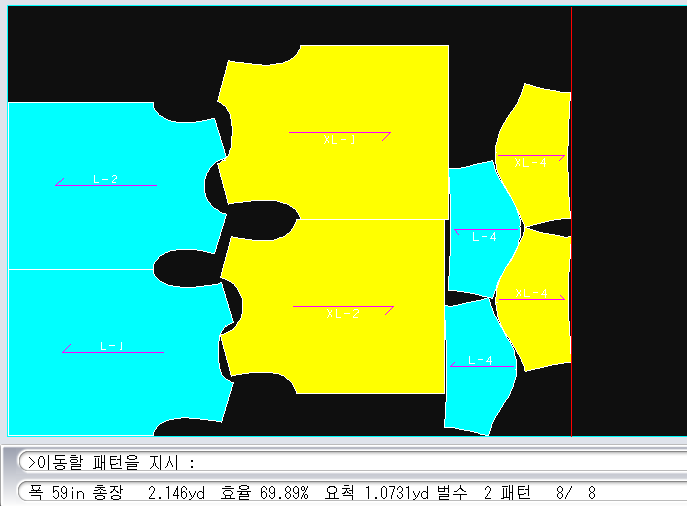Click the grain line arrow on L-1
Image resolution: width=687 pixels, height=506 pixels.
(112, 352)
